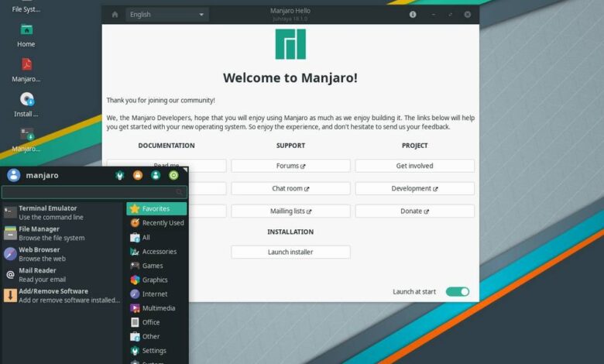This screenshot has width=604, height=364.
Task: Open the Forums support link
Action: [x=290, y=166]
